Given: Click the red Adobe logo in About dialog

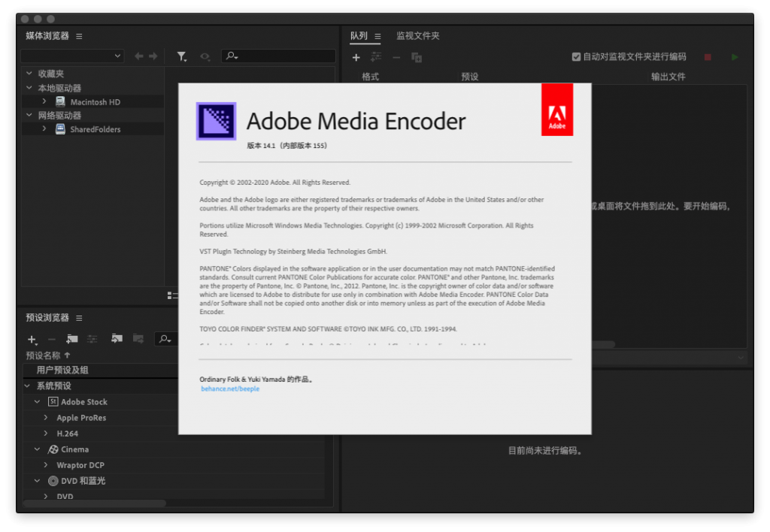Looking at the screenshot, I should [x=557, y=110].
